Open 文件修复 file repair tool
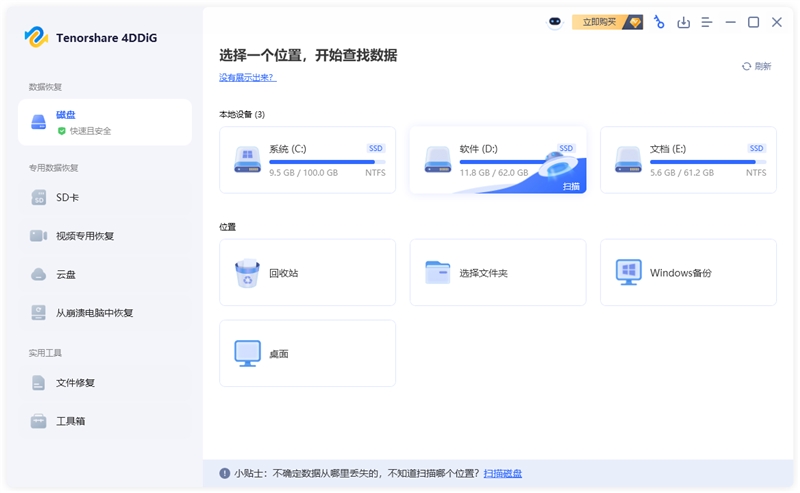This screenshot has width=800, height=493. point(105,383)
